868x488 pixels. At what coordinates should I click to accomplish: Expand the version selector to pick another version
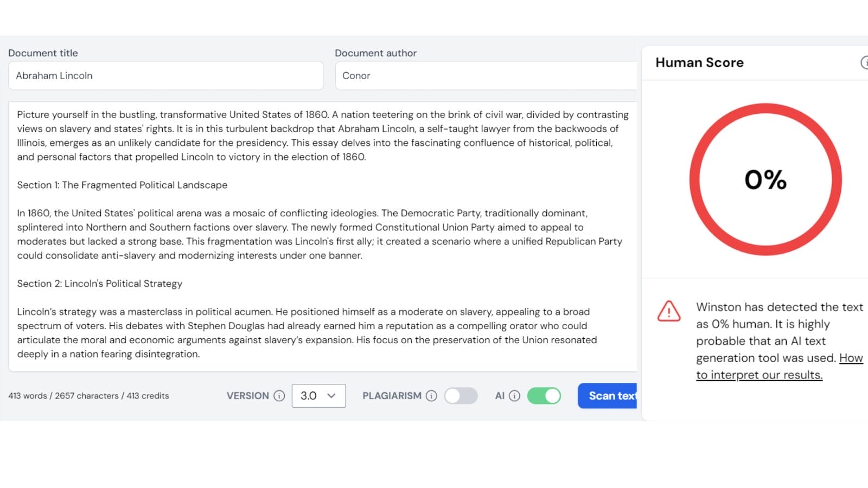pos(318,396)
